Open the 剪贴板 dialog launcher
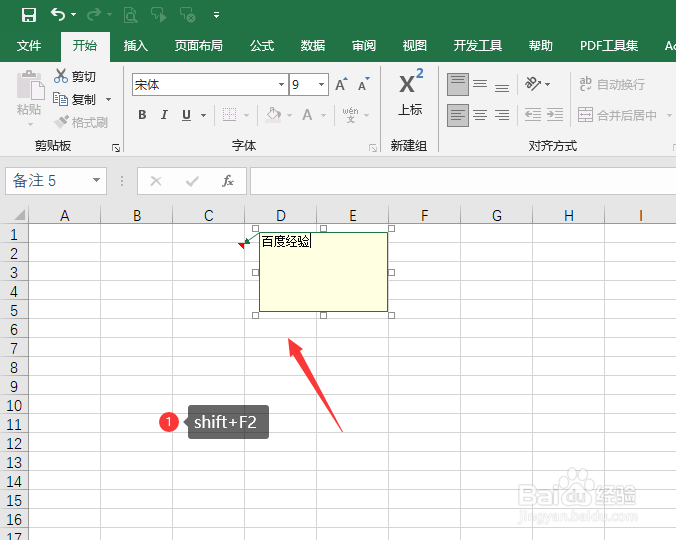 [116, 148]
